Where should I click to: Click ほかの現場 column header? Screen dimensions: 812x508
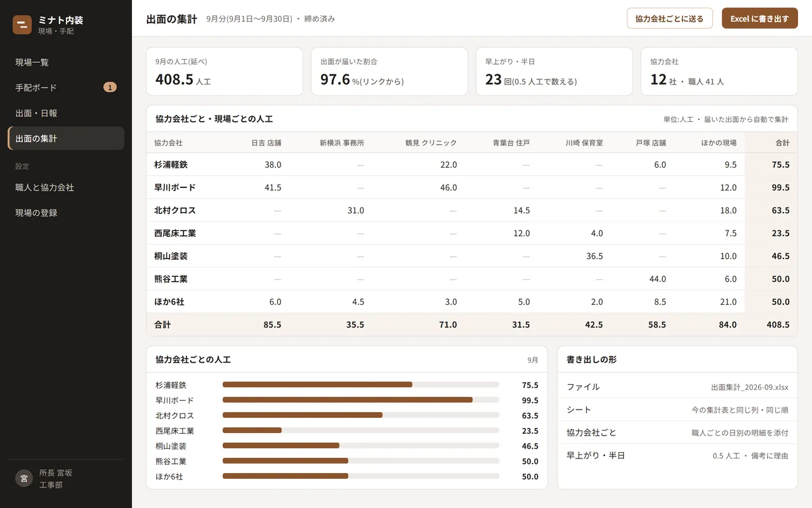click(719, 143)
